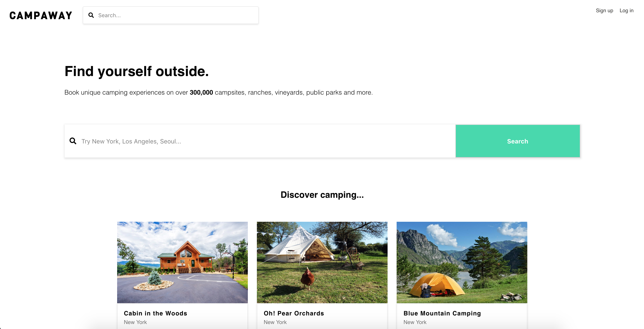
Task: Focus the header Search... input field
Action: click(171, 15)
